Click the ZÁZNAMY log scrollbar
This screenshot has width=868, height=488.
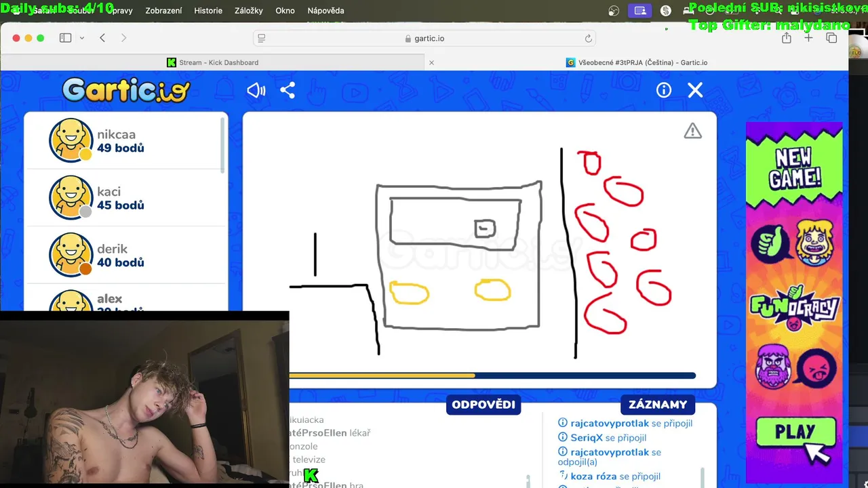pyautogui.click(x=703, y=477)
